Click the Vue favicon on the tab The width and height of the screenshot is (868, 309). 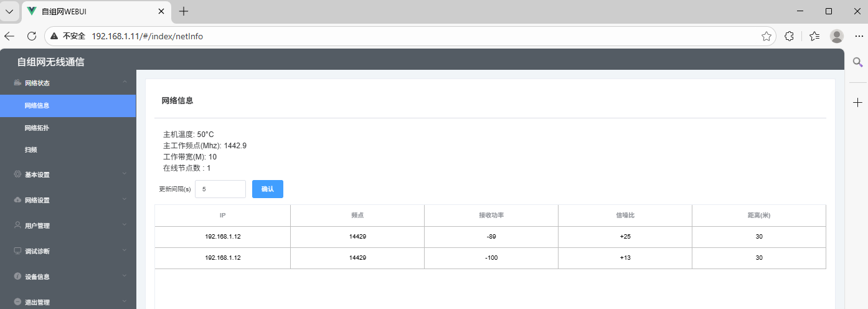[32, 11]
